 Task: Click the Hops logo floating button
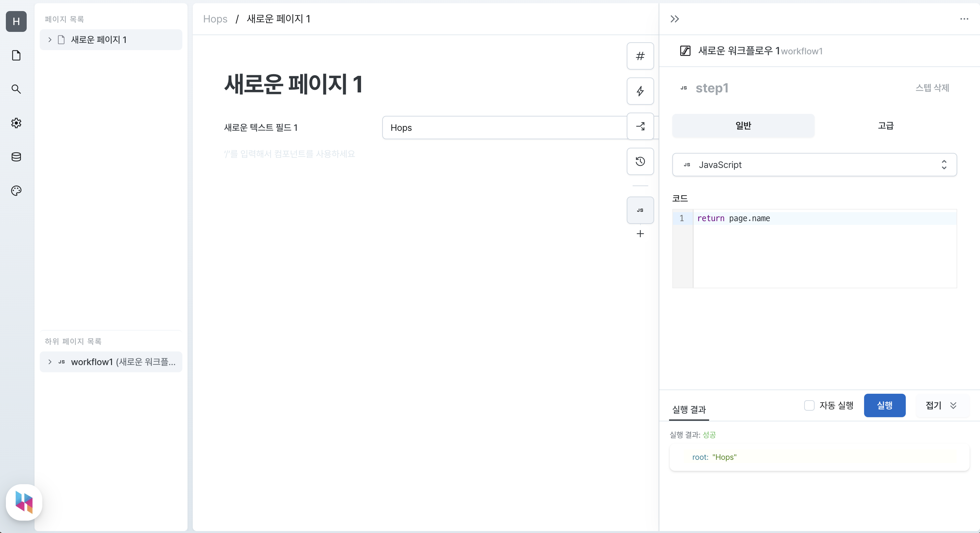24,502
